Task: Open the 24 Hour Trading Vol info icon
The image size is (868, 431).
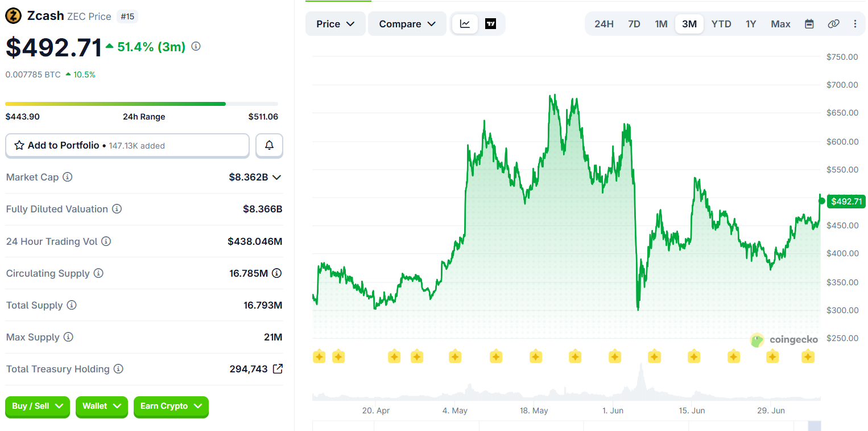Action: (x=106, y=241)
